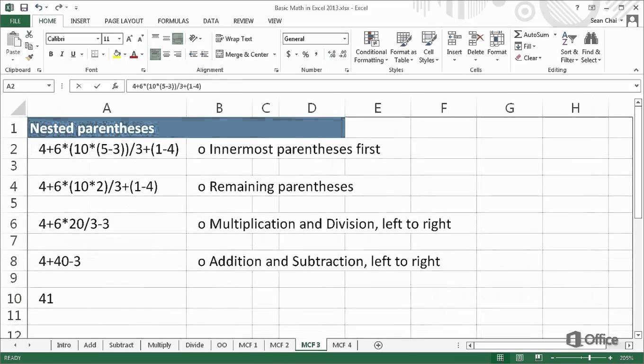Screen dimensions: 644x364
Task: Click into the formula bar text
Action: tap(379, 86)
